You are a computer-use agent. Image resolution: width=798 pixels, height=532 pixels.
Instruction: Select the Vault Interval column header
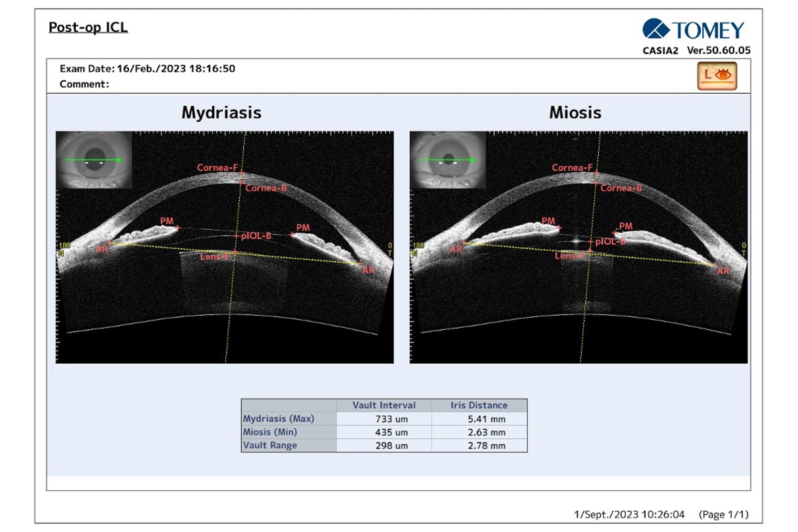point(384,405)
